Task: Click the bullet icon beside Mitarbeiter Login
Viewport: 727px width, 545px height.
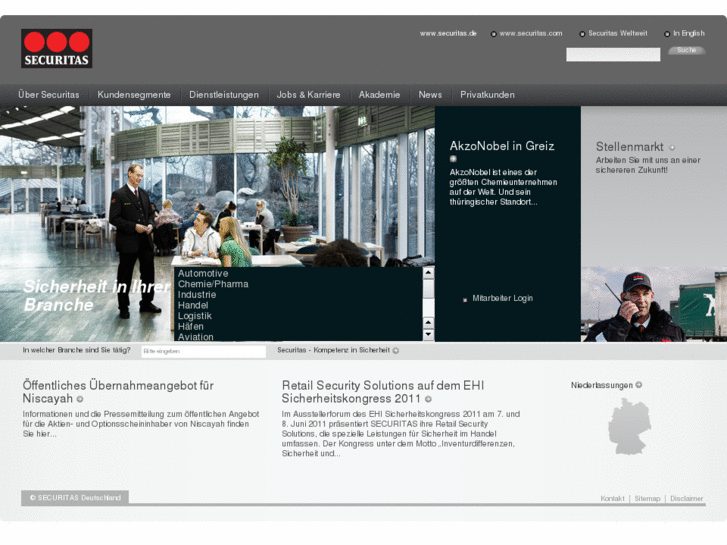Action: 465,300
